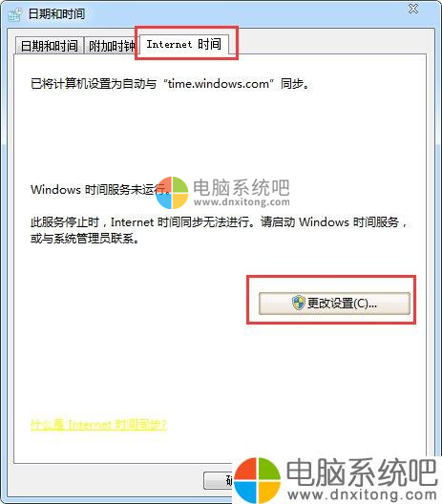The height and width of the screenshot is (504, 442).
Task: Click the Date and Time title bar icon
Action: tap(14, 14)
